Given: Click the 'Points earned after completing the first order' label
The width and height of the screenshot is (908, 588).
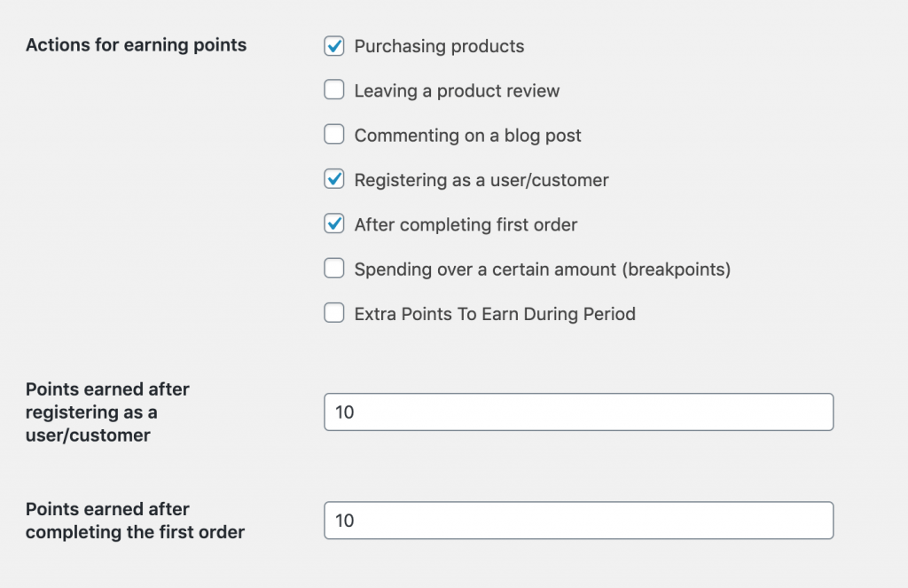Looking at the screenshot, I should [135, 521].
